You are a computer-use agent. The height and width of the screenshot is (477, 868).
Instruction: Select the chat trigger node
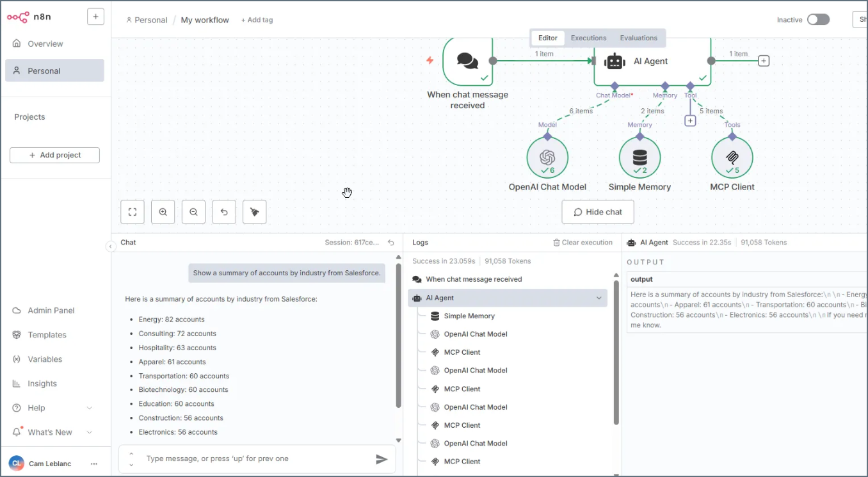point(467,61)
